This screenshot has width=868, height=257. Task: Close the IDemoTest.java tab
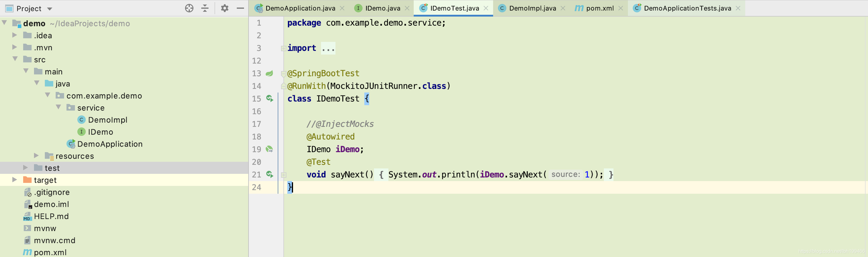click(486, 8)
